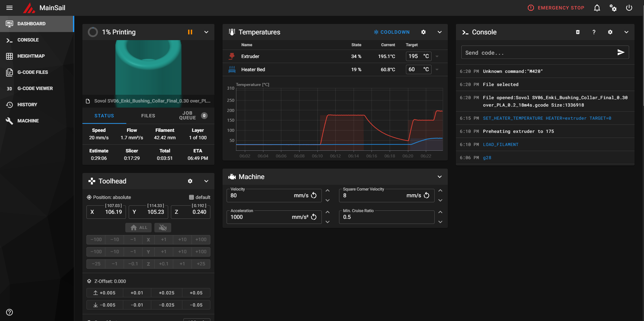Image resolution: width=644 pixels, height=321 pixels.
Task: Click the g28 console command link
Action: click(487, 158)
